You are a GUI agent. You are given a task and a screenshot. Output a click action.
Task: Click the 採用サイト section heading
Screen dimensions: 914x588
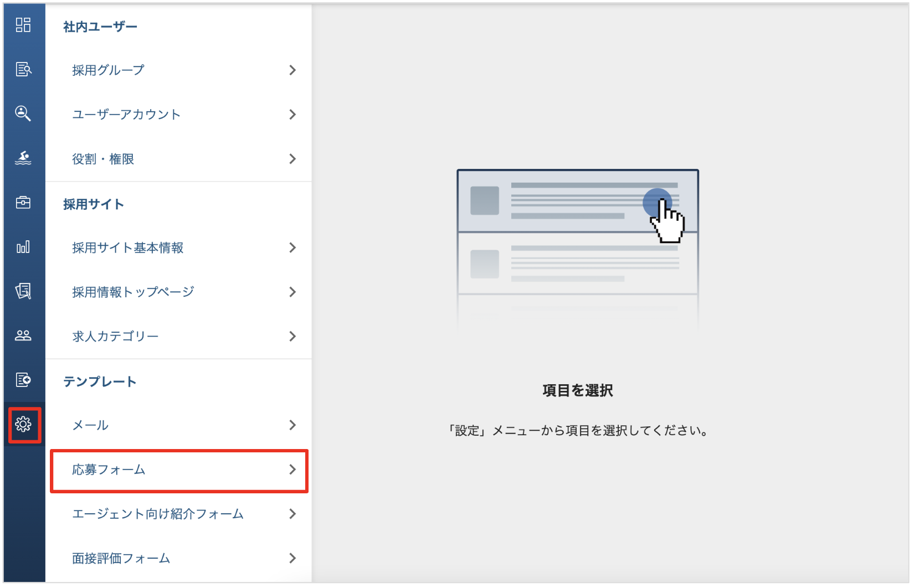(x=94, y=204)
